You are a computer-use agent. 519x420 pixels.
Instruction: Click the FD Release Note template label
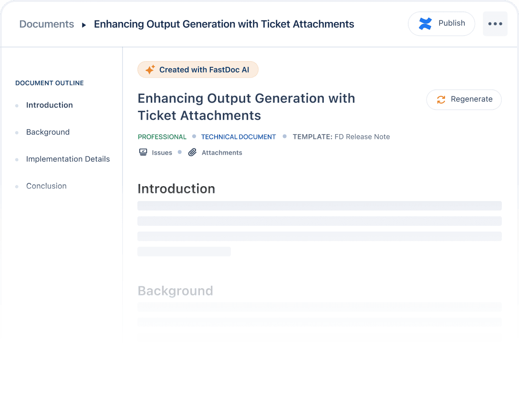pyautogui.click(x=362, y=137)
